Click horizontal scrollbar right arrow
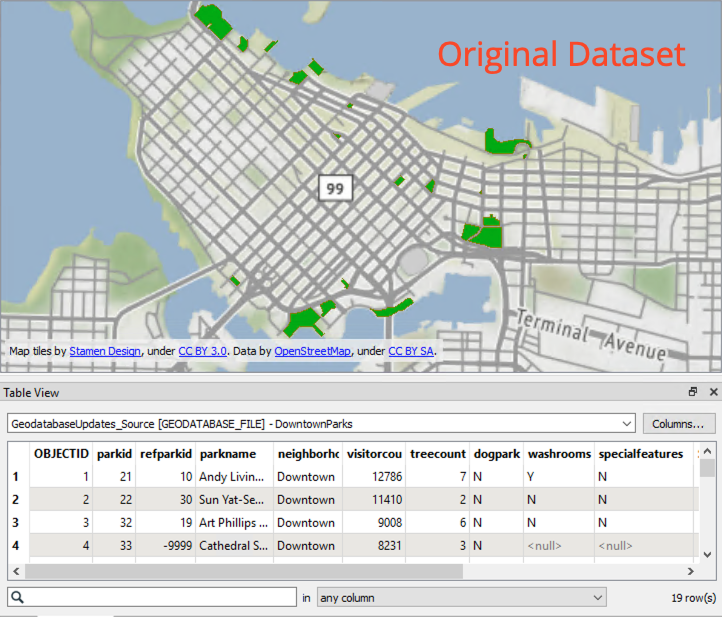Viewport: 722px width, 617px height. (690, 572)
